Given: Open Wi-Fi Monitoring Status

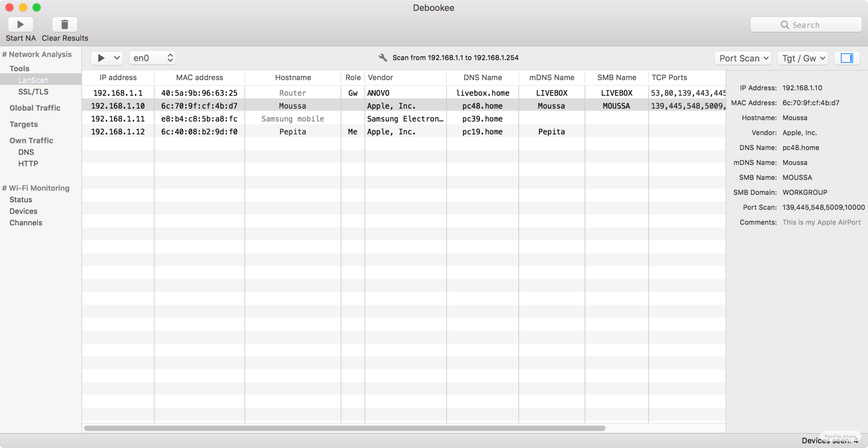Looking at the screenshot, I should 21,200.
